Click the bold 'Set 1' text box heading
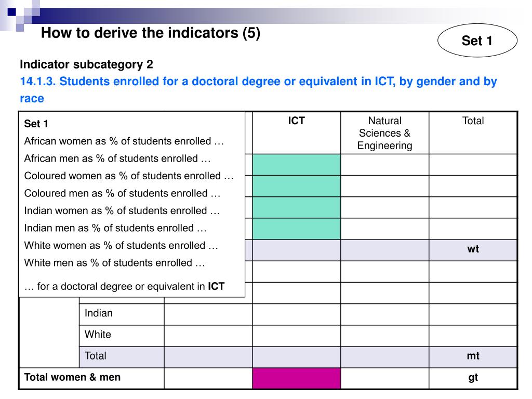The width and height of the screenshot is (532, 399). click(x=36, y=124)
